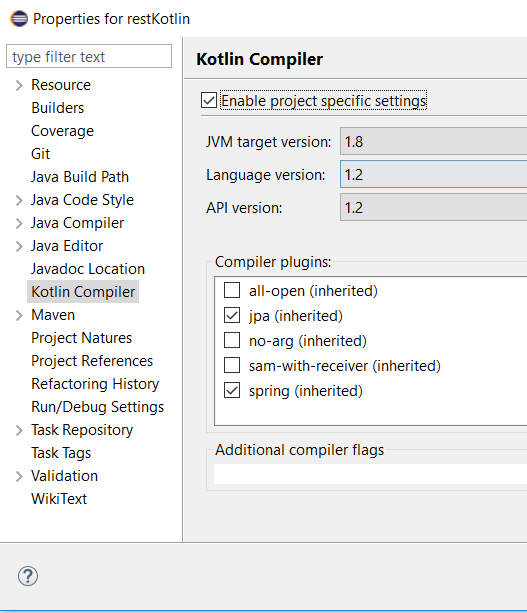
Task: Select Refactoring History page
Action: [95, 384]
